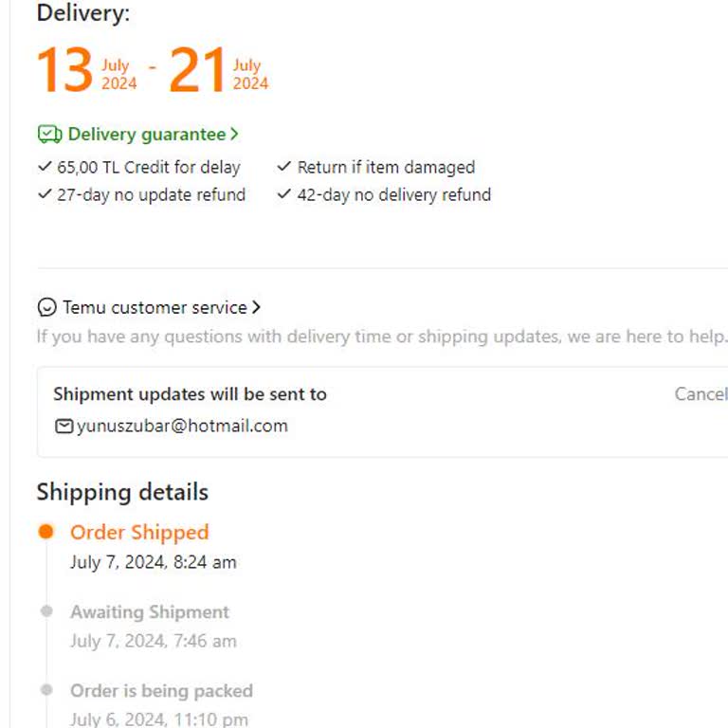Click the checkmark beside 27-day no update refund
The width and height of the screenshot is (728, 728).
(45, 194)
